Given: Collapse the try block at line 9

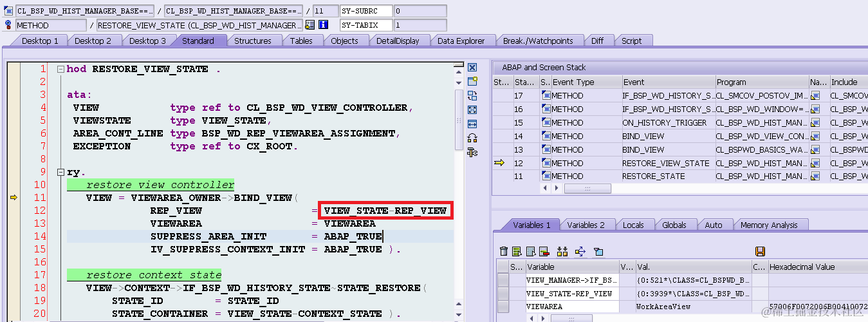Looking at the screenshot, I should click(x=60, y=172).
